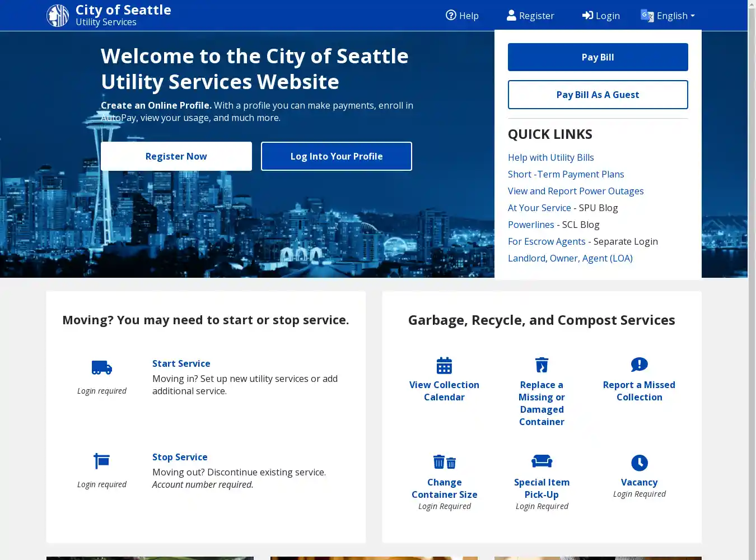Open View and Report Power Outages
Viewport: 756px width, 560px height.
576,191
